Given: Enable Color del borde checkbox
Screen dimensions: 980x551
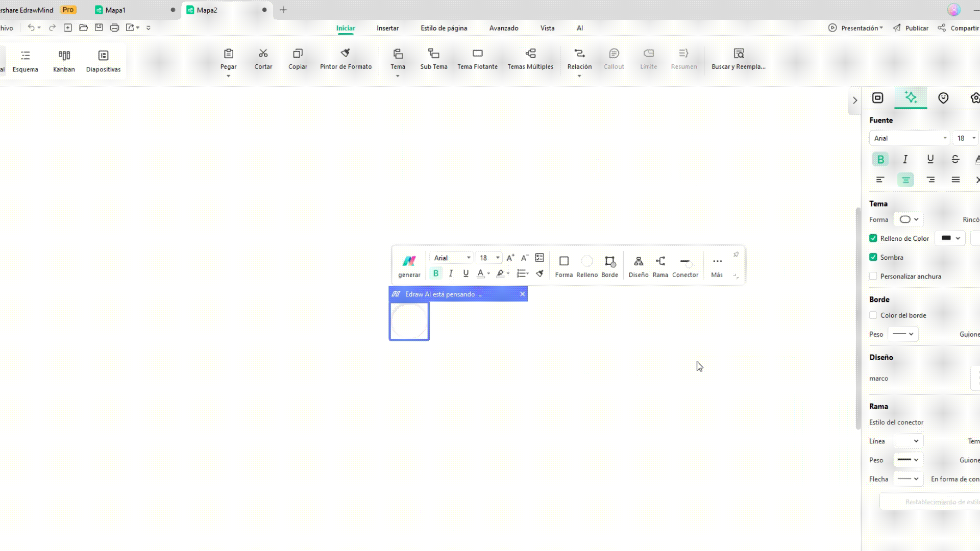Looking at the screenshot, I should click(873, 315).
